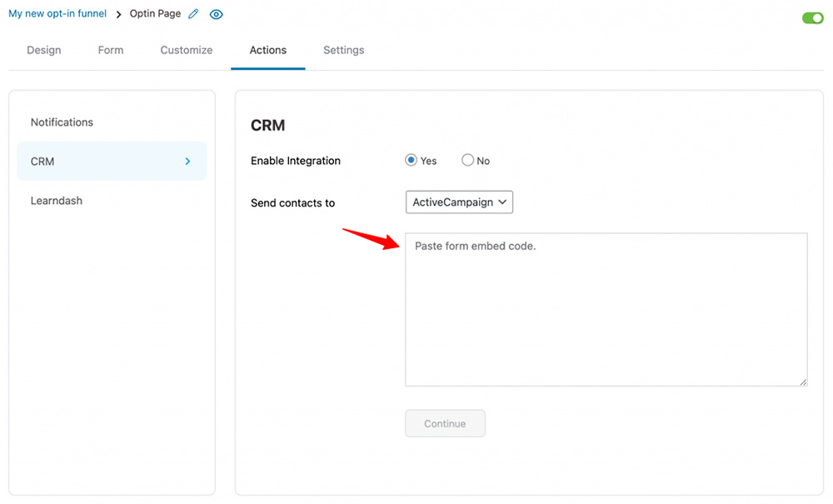The height and width of the screenshot is (504, 833).
Task: Click the Optin Page breadcrumb title
Action: click(x=155, y=14)
